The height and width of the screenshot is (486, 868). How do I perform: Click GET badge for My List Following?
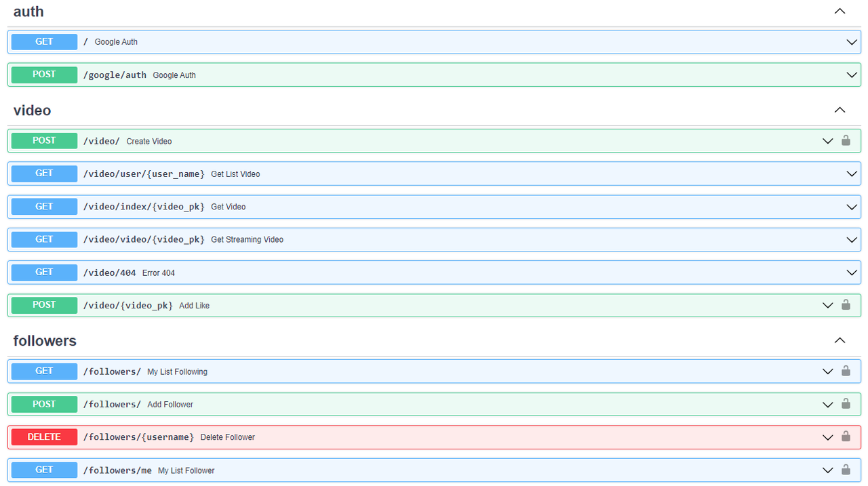tap(44, 371)
